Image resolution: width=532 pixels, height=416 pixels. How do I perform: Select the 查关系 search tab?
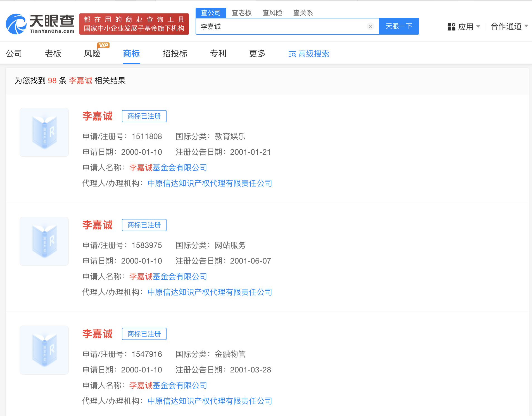(303, 13)
